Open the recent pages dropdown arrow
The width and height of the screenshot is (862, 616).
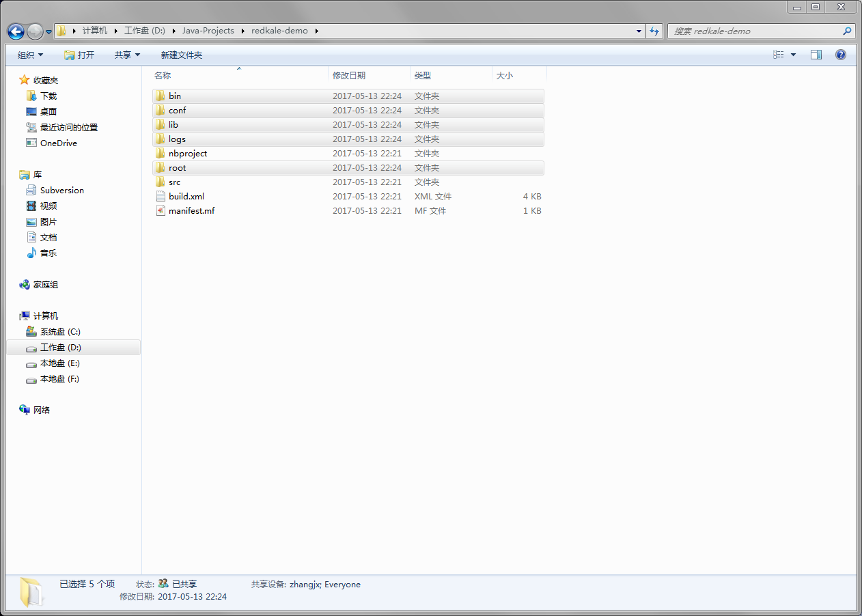pyautogui.click(x=49, y=32)
